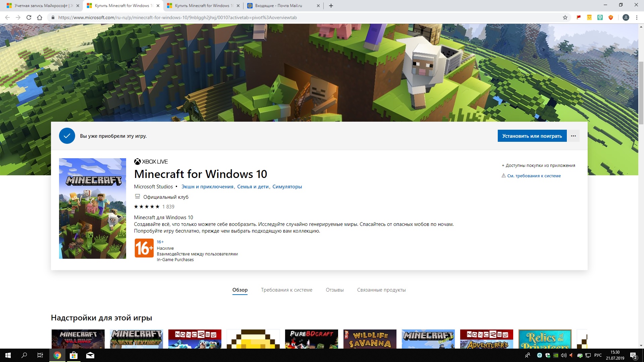Open the Симуляторы category link
The width and height of the screenshot is (644, 362).
point(287,187)
